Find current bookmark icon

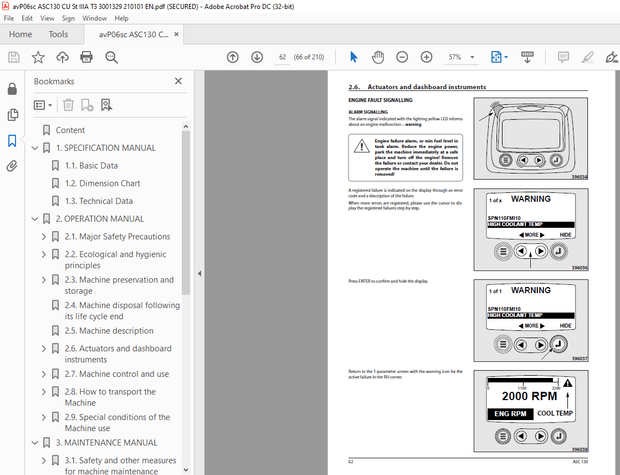[106, 105]
